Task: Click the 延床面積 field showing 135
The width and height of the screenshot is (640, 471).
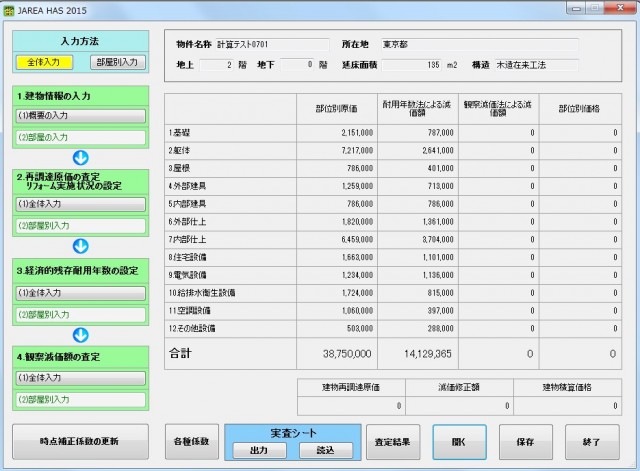Action: (x=411, y=65)
